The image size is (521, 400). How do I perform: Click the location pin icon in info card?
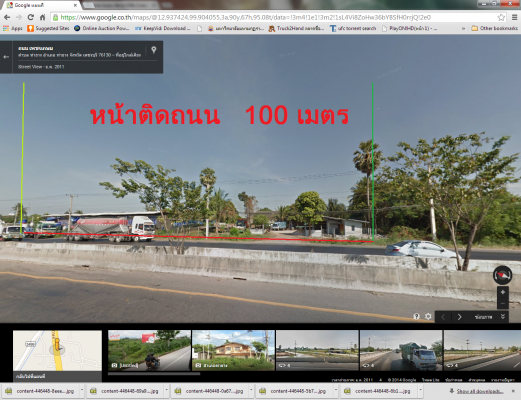[x=154, y=50]
